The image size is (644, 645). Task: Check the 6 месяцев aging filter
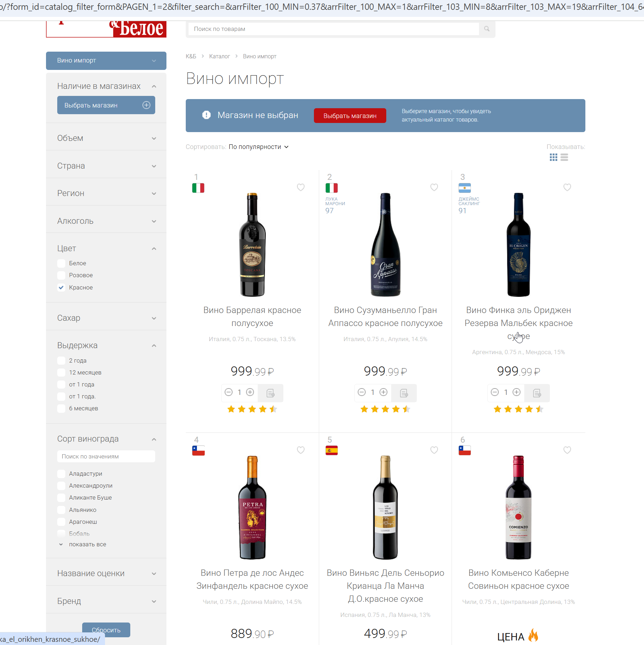(61, 408)
